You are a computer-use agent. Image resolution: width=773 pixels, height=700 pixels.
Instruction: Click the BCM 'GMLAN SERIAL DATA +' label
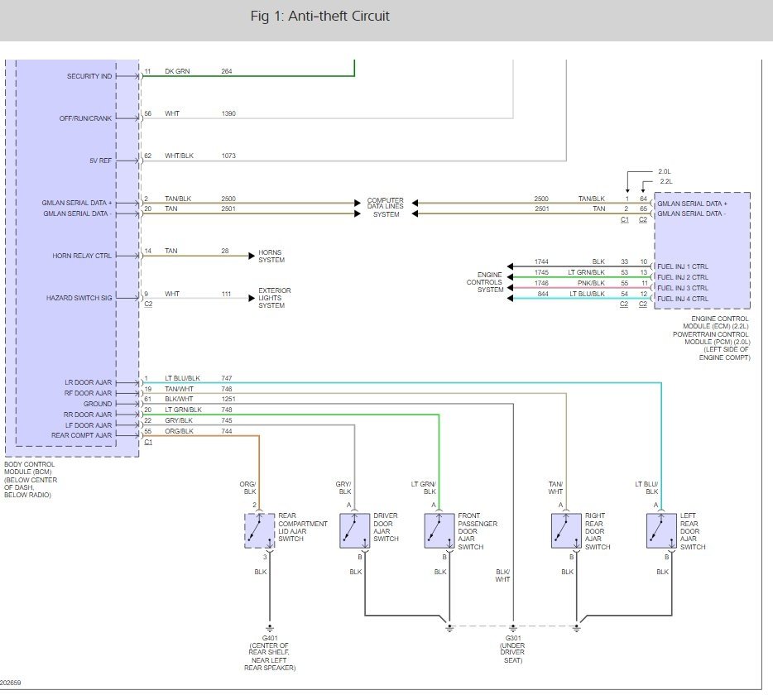(76, 203)
